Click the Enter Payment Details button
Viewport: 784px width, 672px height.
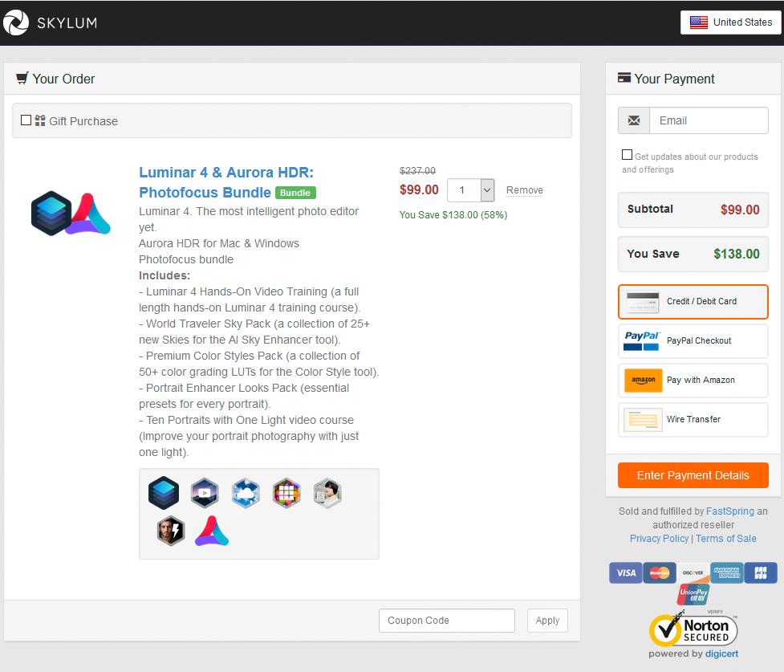[x=693, y=475]
